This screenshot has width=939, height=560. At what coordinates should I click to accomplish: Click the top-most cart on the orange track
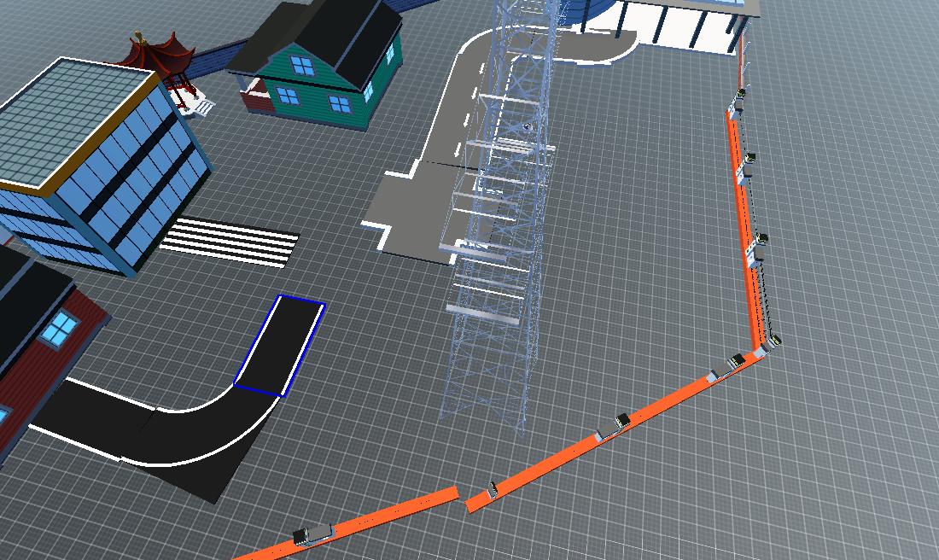[741, 94]
